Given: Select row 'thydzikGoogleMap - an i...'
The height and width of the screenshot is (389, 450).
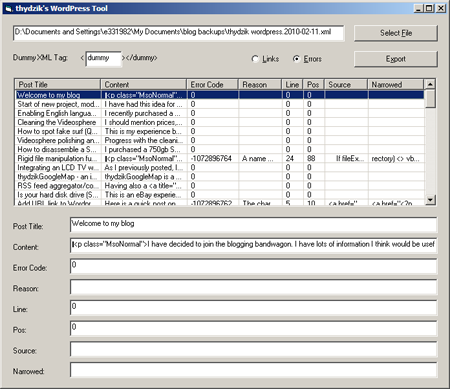Looking at the screenshot, I should coord(220,176).
